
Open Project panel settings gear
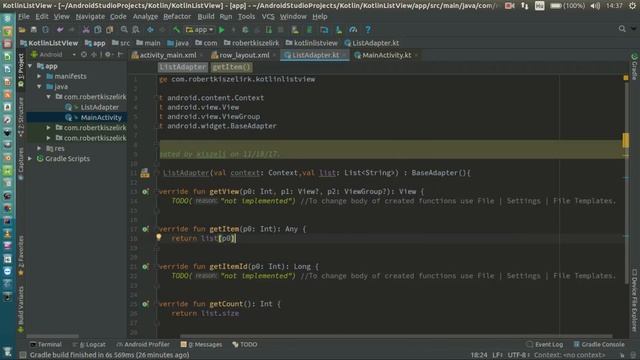coord(108,55)
